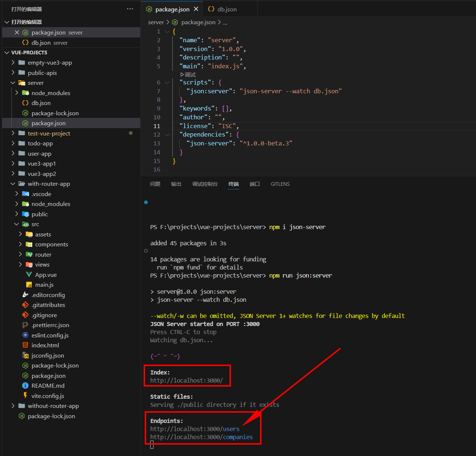Click the breadcrumb ellipsis symbol segment
This screenshot has height=456, width=476.
pos(225,22)
